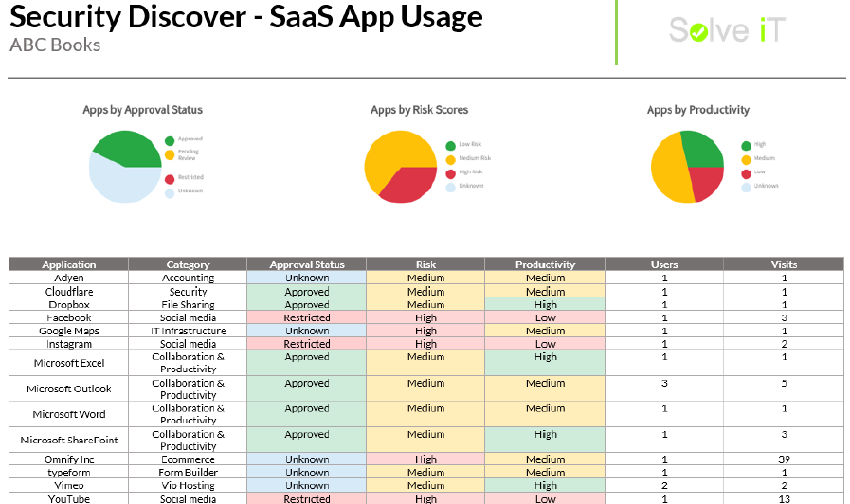Click the Approved status in Cloudflare row
The width and height of the screenshot is (850, 504).
[x=307, y=291]
